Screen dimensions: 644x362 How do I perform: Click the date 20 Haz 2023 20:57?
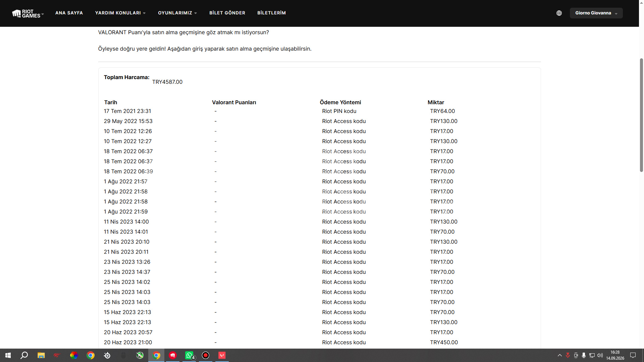pyautogui.click(x=128, y=333)
